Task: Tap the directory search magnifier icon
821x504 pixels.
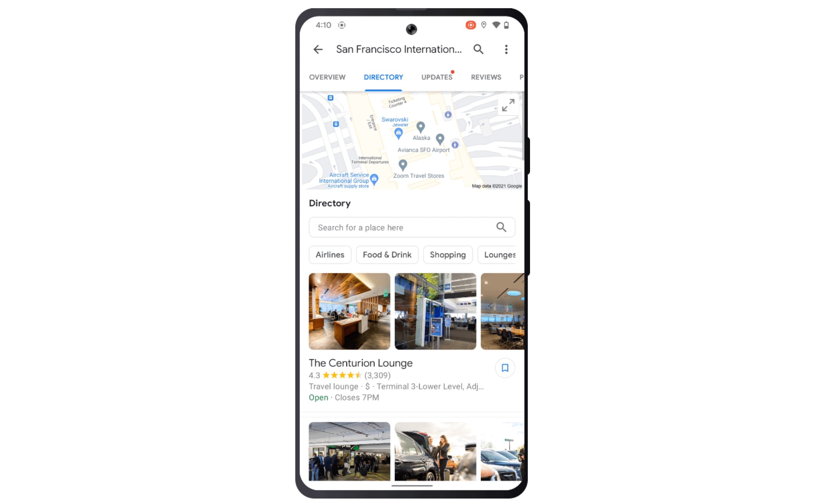Action: click(501, 227)
